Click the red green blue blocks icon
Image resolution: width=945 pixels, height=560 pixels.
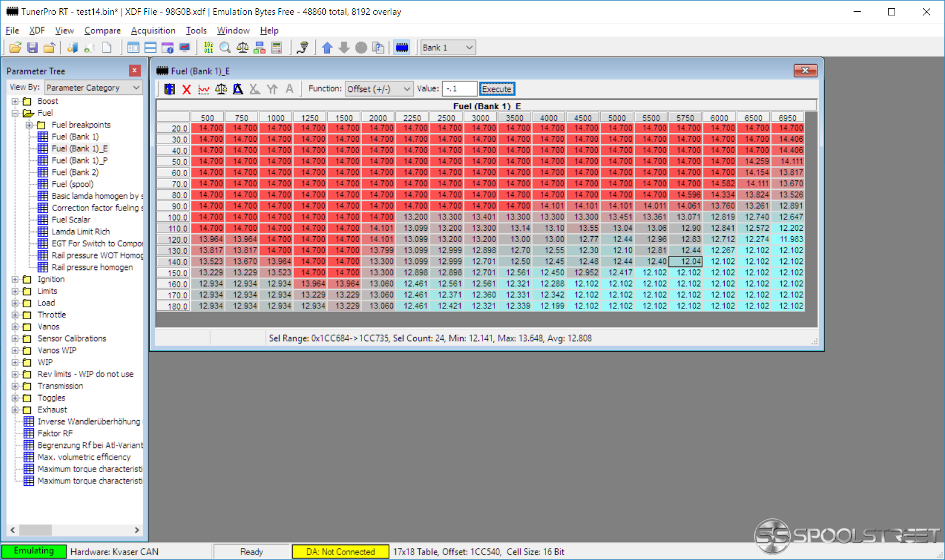[x=259, y=47]
